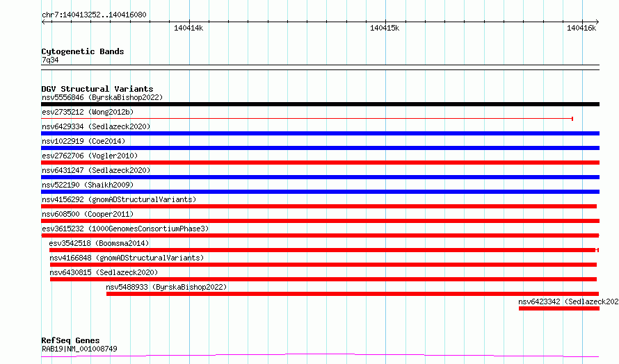Click the left arrow of the ruler

tap(43, 22)
